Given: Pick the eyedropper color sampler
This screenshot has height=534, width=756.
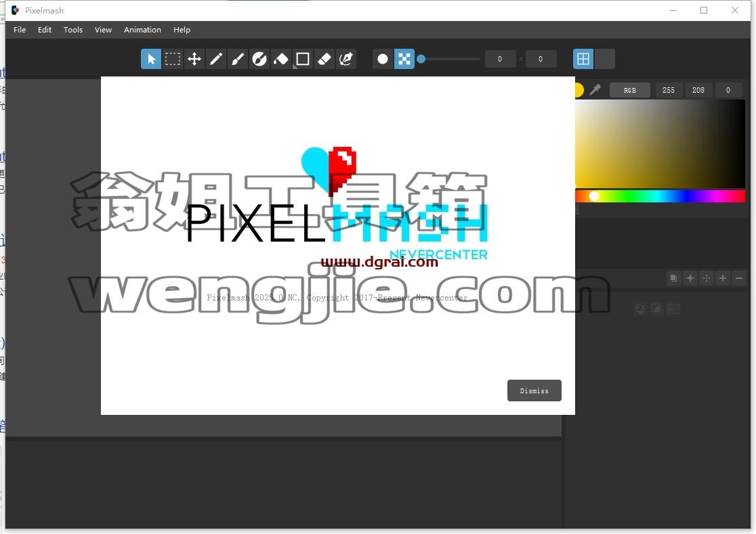Looking at the screenshot, I should [x=595, y=90].
